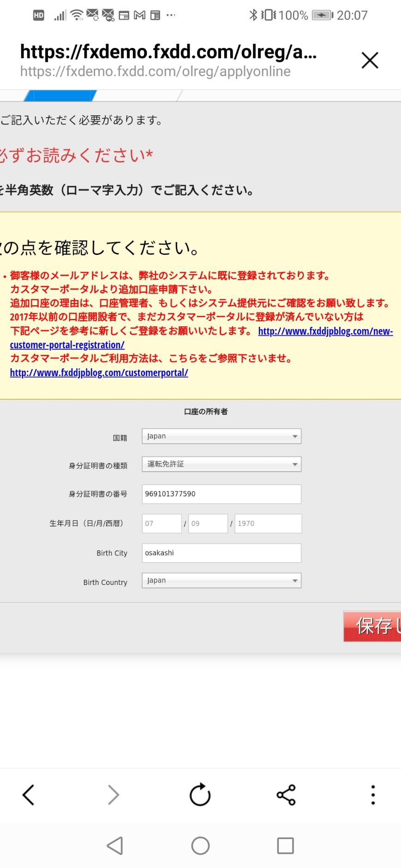Tap the Gmail notification icon
The image size is (401, 868).
pos(139,15)
